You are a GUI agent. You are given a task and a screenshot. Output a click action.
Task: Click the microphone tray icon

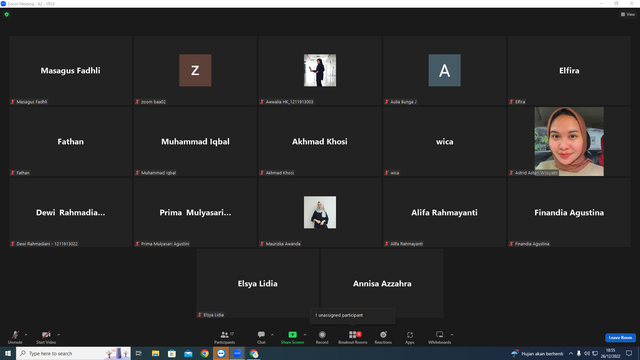point(579,353)
